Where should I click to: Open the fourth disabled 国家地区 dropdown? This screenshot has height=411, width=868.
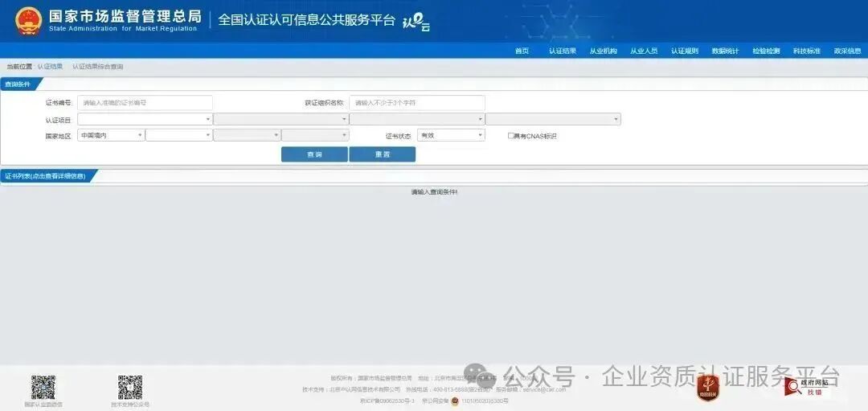pyautogui.click(x=315, y=135)
